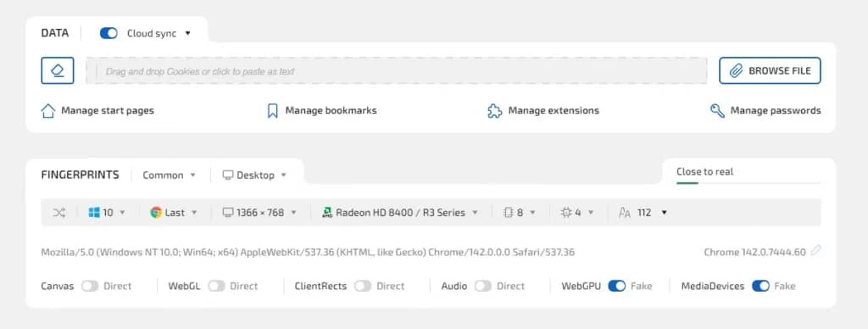Select the FINGERPRINTS tab
This screenshot has height=329, width=868.
[x=81, y=175]
